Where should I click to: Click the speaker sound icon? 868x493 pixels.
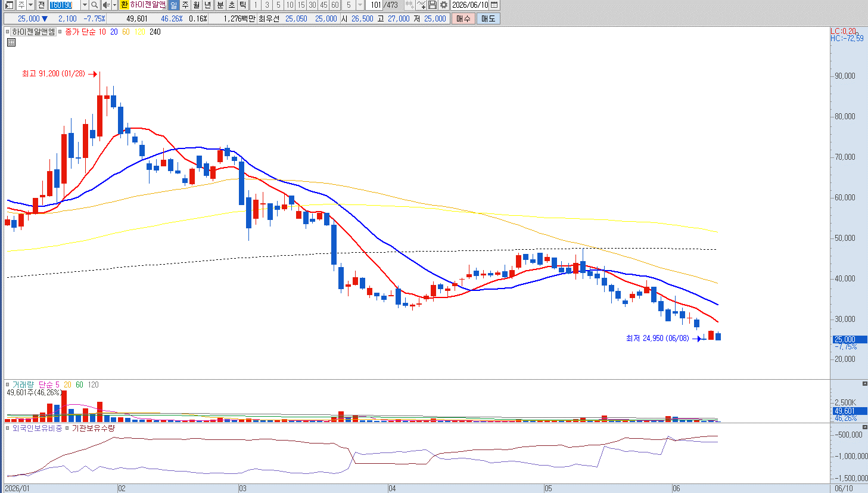[x=105, y=5]
